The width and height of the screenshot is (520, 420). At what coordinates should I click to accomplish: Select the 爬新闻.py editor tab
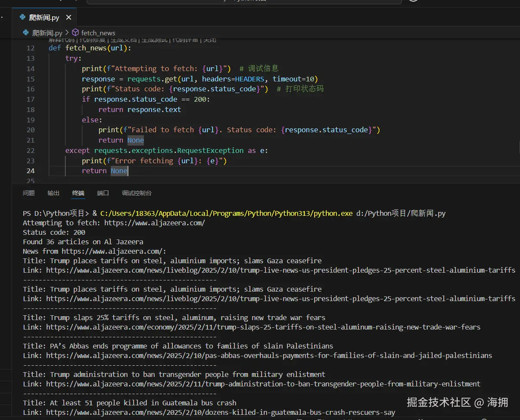44,18
